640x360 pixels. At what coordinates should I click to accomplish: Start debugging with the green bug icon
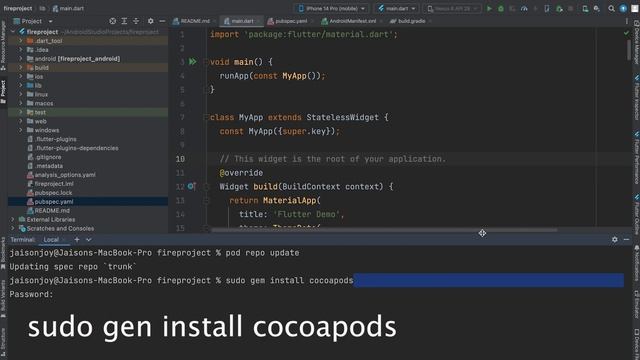point(501,9)
